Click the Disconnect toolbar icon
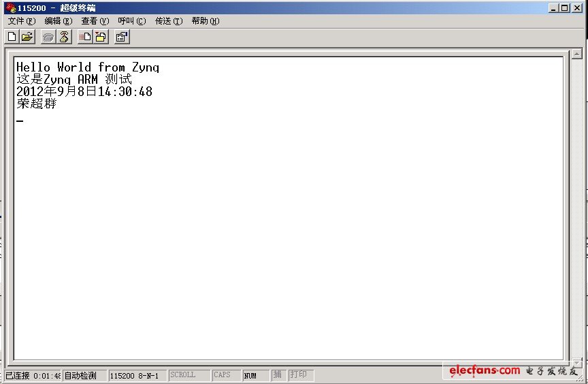588x384 pixels. tap(63, 37)
